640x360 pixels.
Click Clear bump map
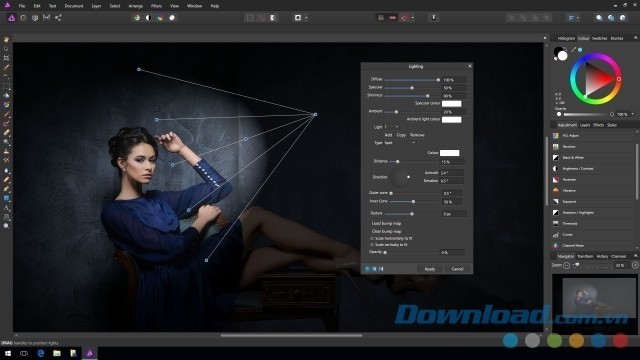(387, 231)
